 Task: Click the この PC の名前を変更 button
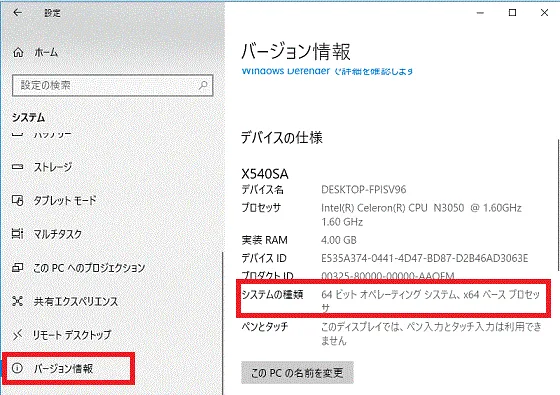(x=297, y=373)
